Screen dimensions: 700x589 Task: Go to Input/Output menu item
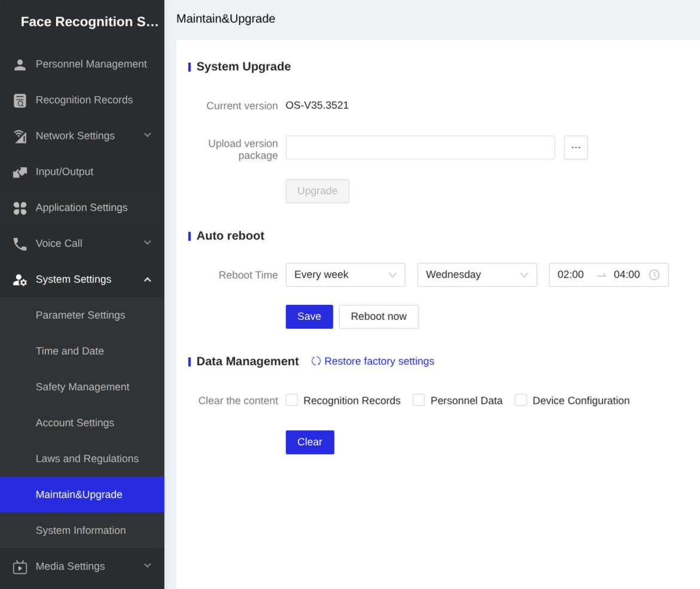click(82, 172)
